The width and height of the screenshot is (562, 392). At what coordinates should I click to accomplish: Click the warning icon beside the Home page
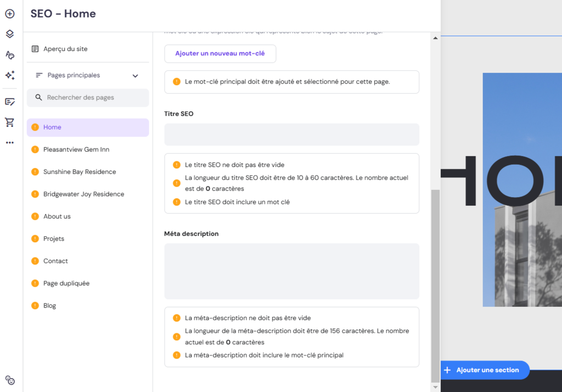point(35,127)
